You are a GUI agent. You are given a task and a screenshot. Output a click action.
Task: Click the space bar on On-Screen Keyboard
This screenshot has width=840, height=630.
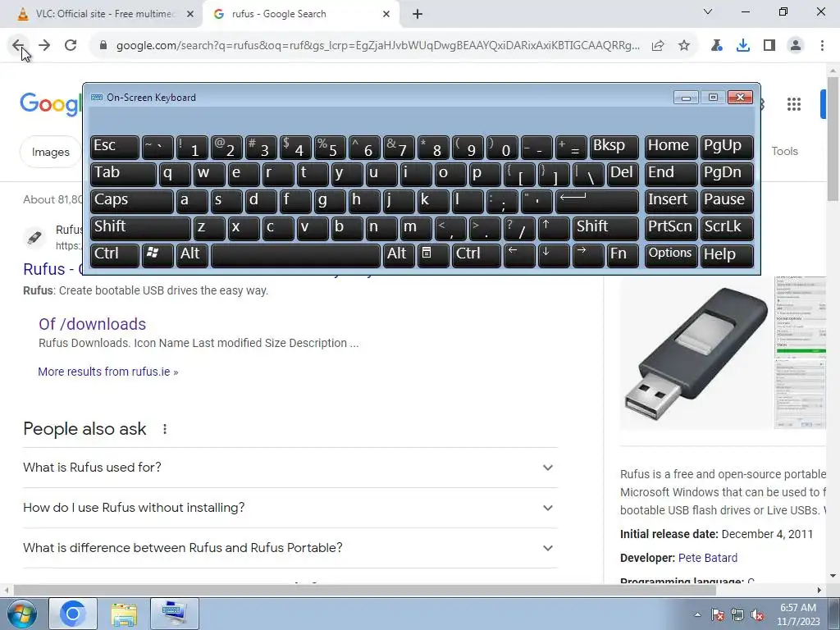(x=295, y=255)
